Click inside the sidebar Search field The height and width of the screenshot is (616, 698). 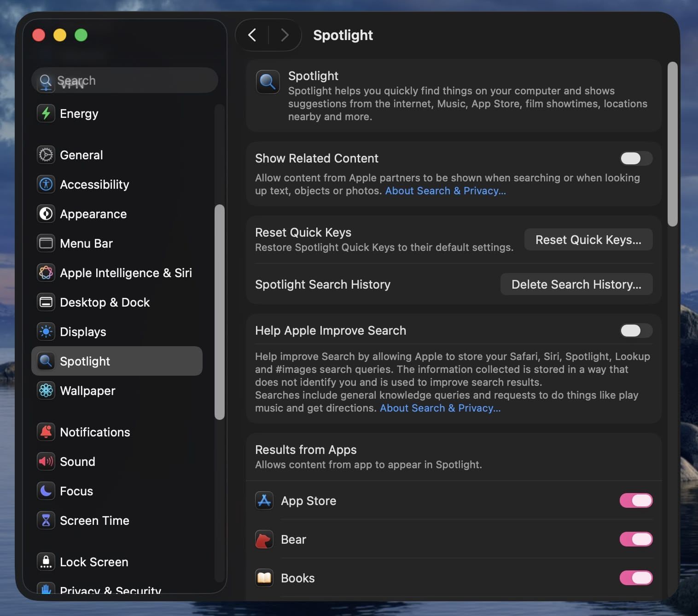point(124,80)
